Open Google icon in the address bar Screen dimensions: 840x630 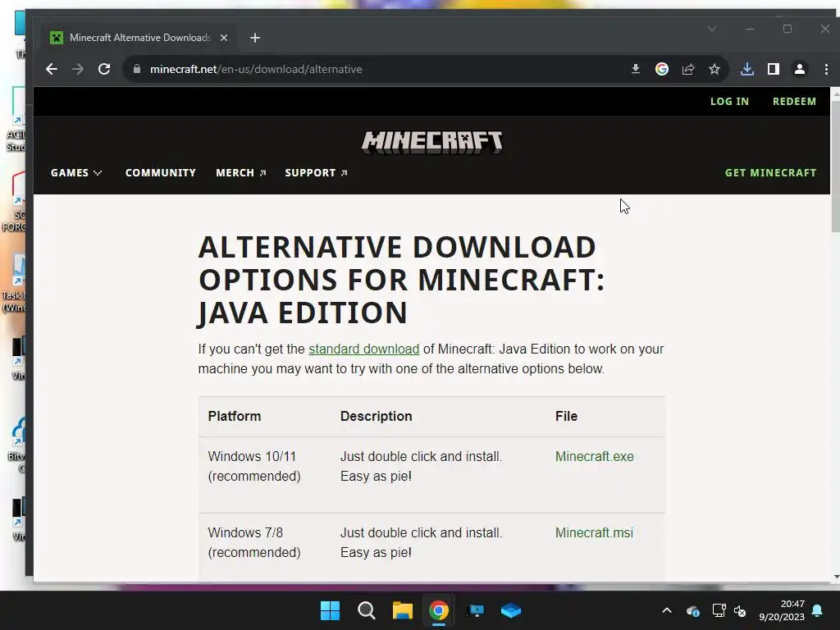[662, 69]
